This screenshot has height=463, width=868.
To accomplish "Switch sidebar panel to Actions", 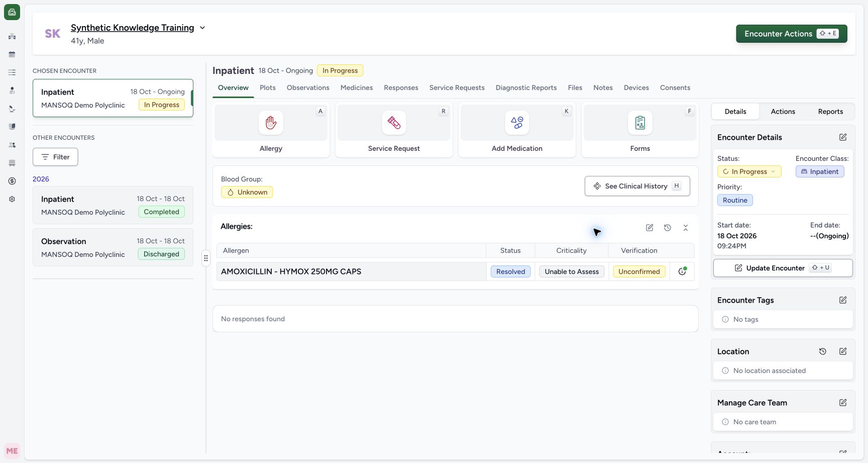I will pos(783,112).
